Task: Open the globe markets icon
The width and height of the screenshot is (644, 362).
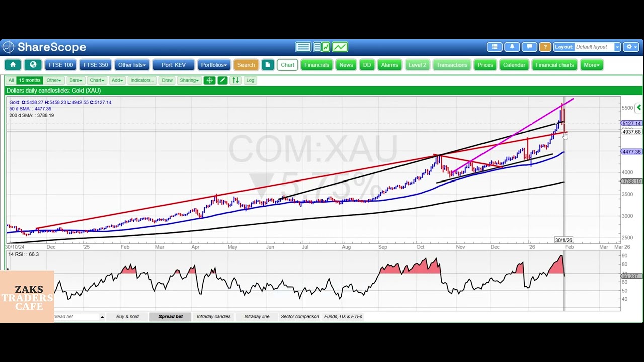Action: pyautogui.click(x=33, y=65)
